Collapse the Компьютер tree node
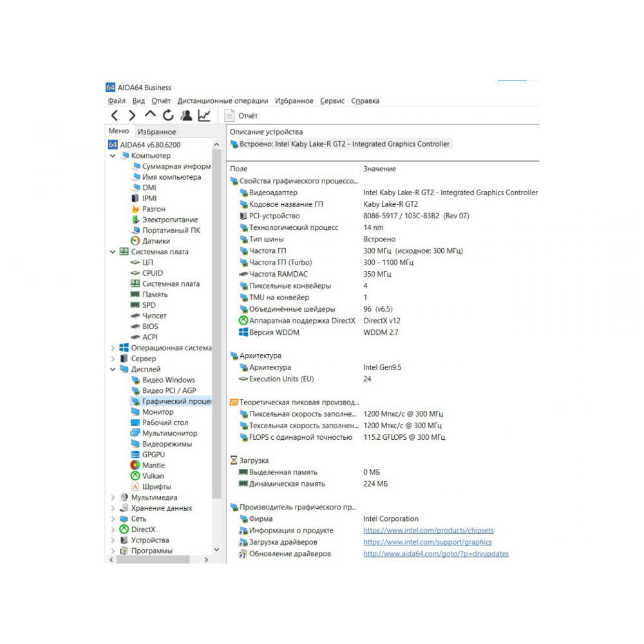This screenshot has width=644, height=644. (x=113, y=156)
